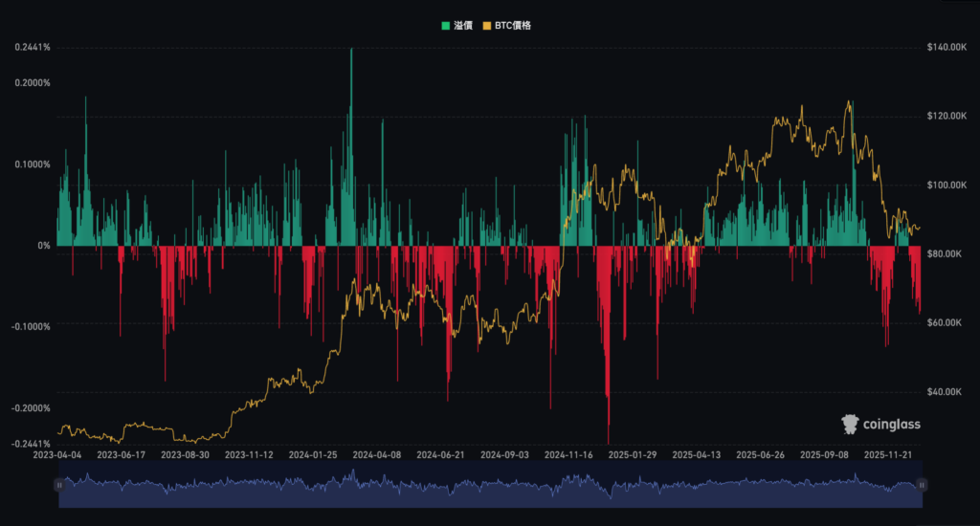This screenshot has width=980, height=526.
Task: Click the right zoom slider handle
Action: coord(921,485)
